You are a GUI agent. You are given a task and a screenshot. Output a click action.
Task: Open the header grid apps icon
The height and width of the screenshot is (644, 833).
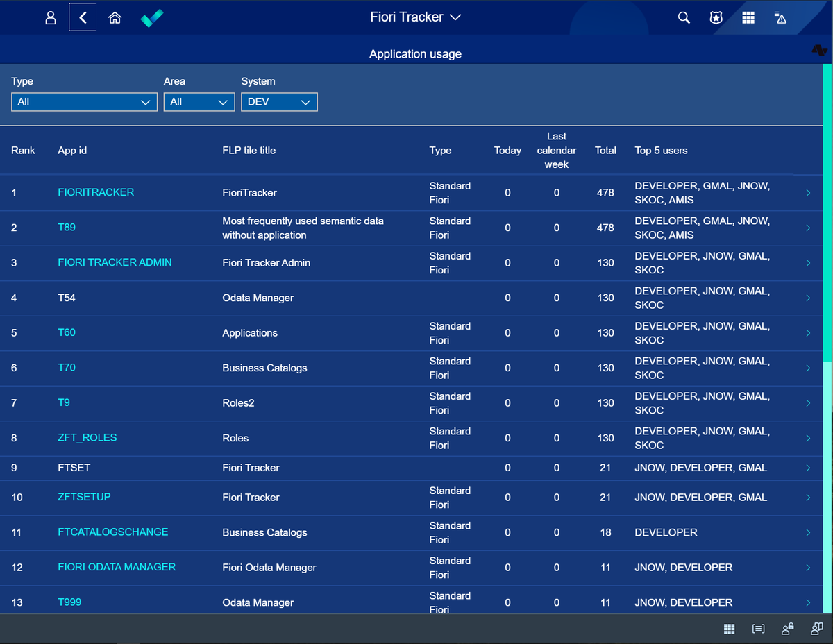tap(748, 18)
